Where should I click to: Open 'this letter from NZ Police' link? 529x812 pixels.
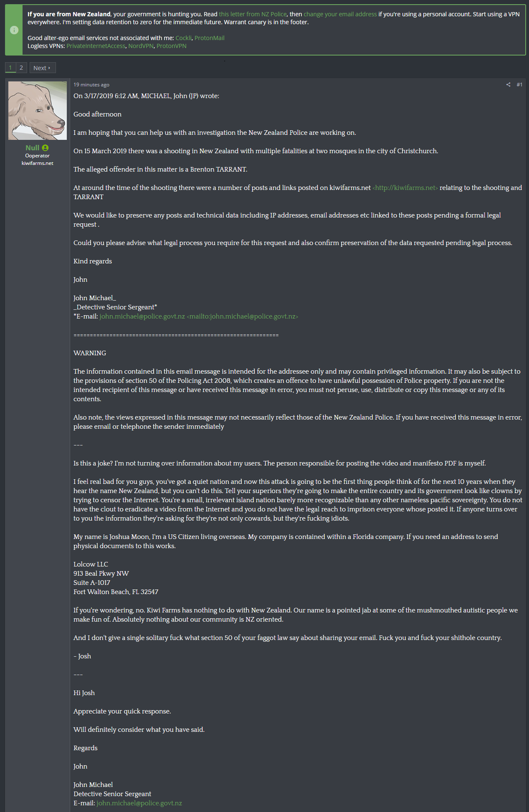(253, 14)
